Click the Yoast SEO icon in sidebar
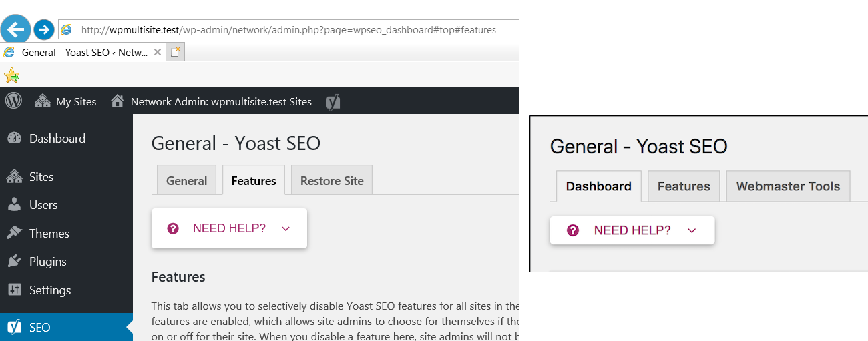The image size is (868, 341). click(x=14, y=327)
